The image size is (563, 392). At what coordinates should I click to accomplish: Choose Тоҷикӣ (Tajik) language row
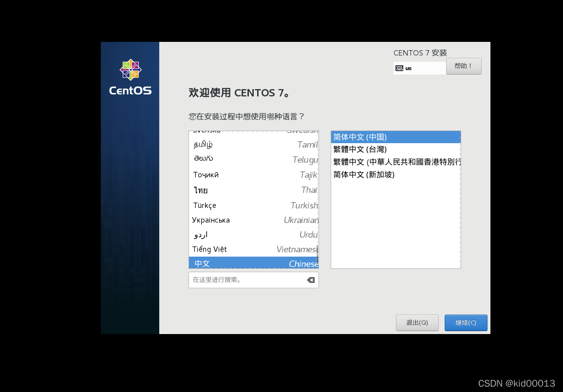point(253,175)
